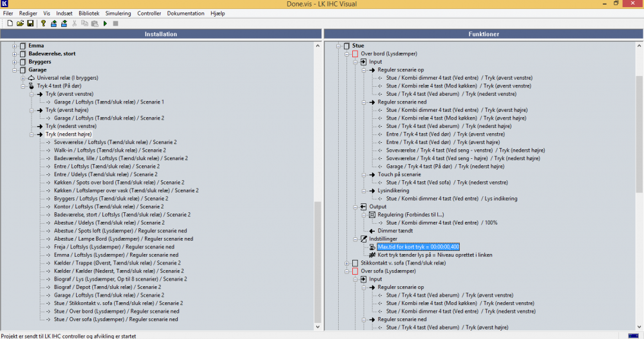Click the Open project folder icon

[20, 24]
